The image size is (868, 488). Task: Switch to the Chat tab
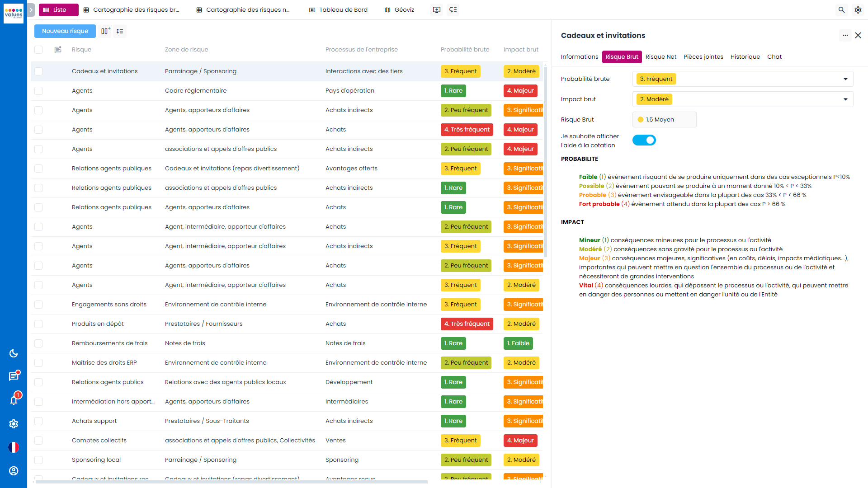pyautogui.click(x=774, y=57)
